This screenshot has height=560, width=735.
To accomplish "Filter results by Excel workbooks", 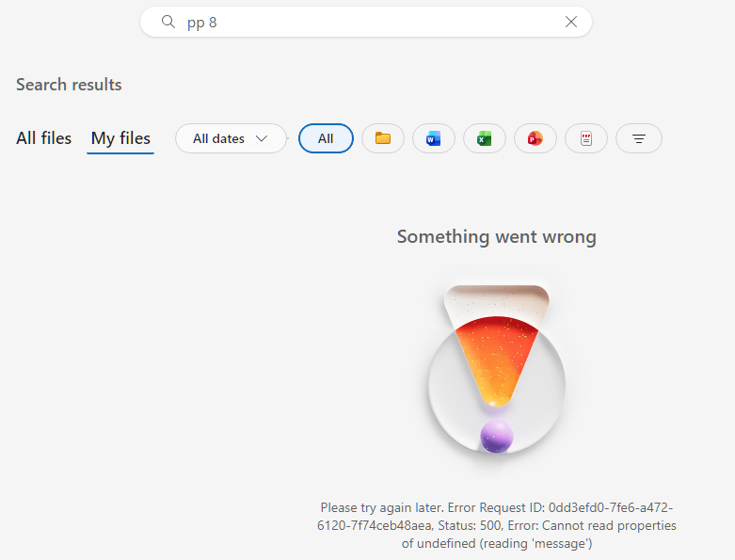I will coord(485,138).
